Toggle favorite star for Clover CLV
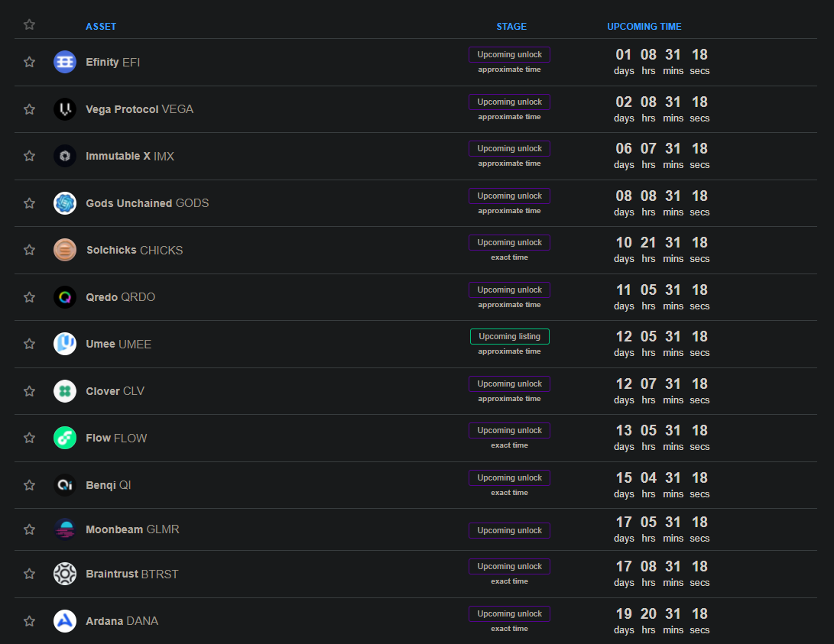The width and height of the screenshot is (834, 644). click(x=29, y=391)
